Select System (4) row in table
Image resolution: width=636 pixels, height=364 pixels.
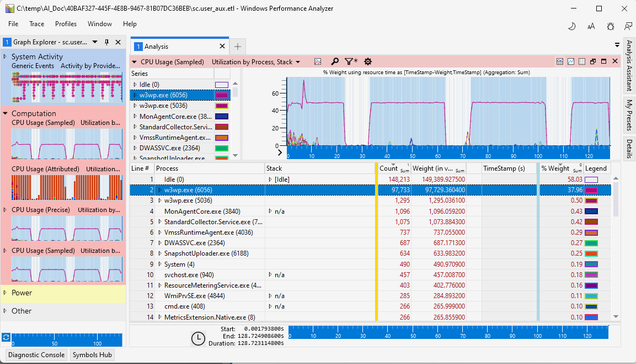(370, 264)
